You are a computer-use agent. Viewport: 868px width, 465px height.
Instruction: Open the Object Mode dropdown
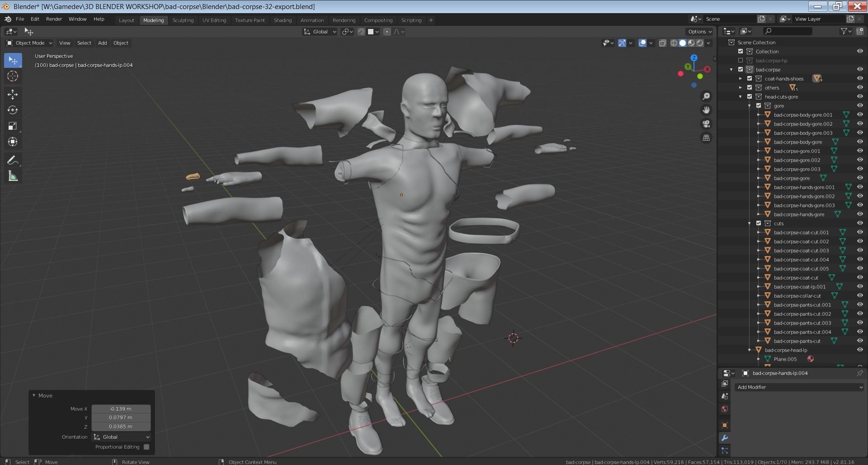[x=29, y=43]
